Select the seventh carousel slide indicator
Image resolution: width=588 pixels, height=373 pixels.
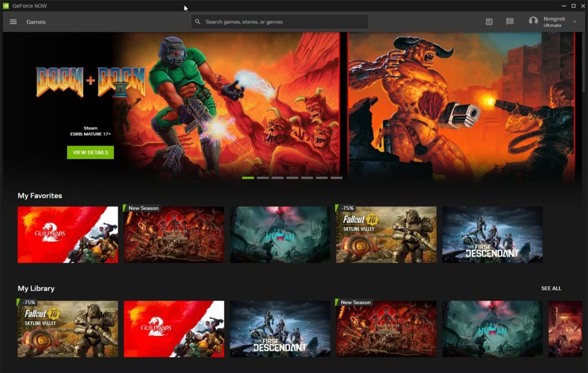coord(336,178)
